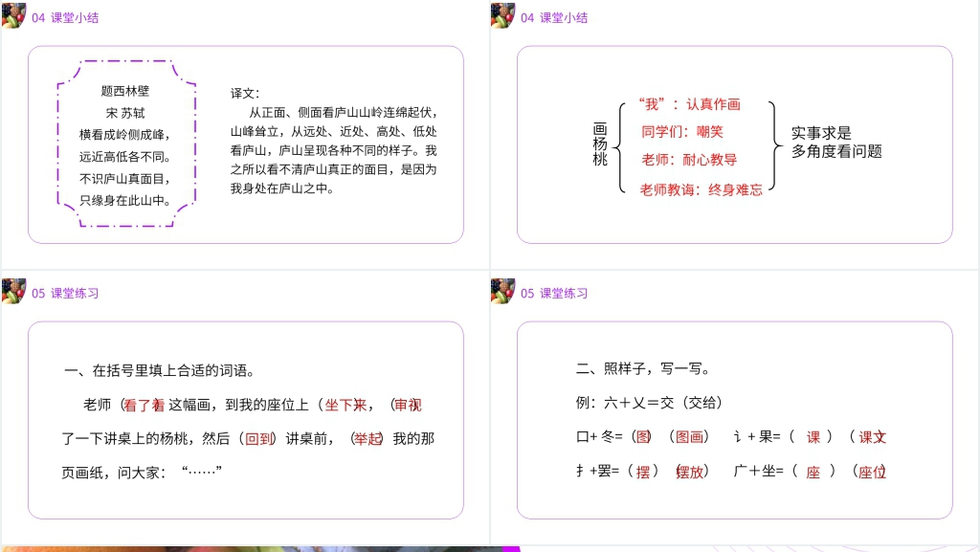The image size is (980, 552).
Task: Click the fruit logo on the 照样子 practice slide
Action: pyautogui.click(x=502, y=293)
